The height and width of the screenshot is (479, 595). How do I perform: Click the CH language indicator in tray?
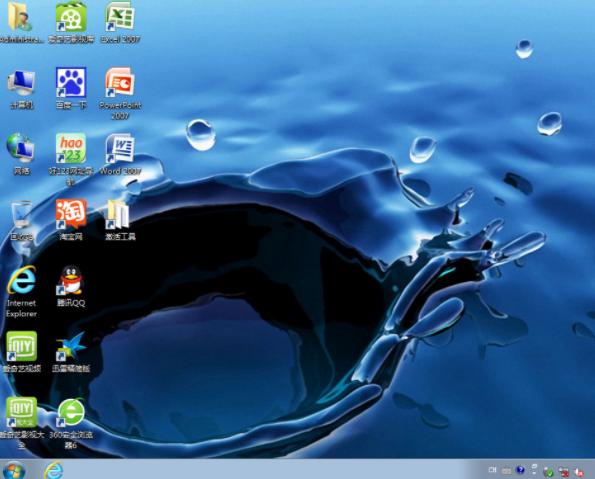(x=492, y=470)
